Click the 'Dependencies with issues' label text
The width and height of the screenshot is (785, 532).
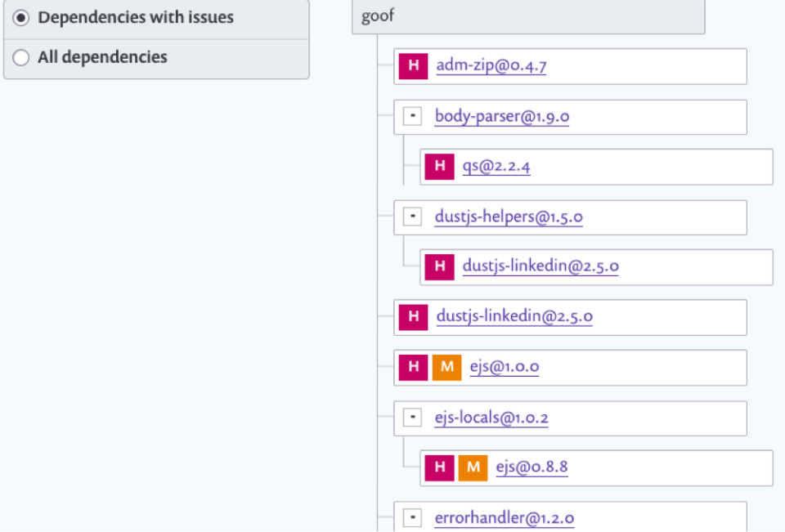point(136,17)
